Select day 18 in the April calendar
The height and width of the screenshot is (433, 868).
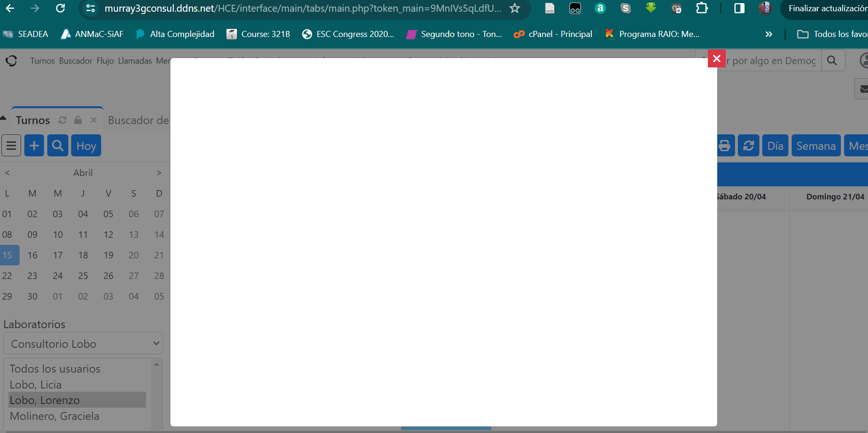[83, 255]
